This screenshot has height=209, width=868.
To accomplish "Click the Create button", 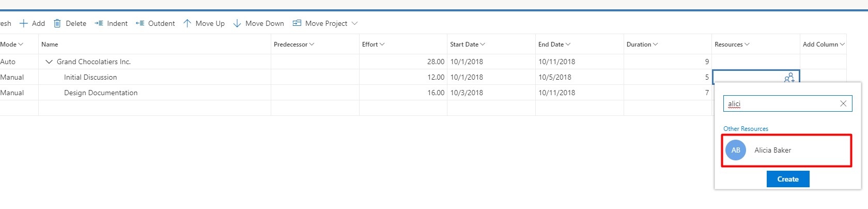I will pos(788,179).
